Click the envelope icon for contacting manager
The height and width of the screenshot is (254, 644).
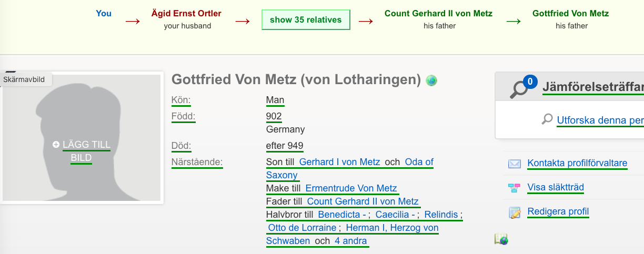pyautogui.click(x=514, y=164)
